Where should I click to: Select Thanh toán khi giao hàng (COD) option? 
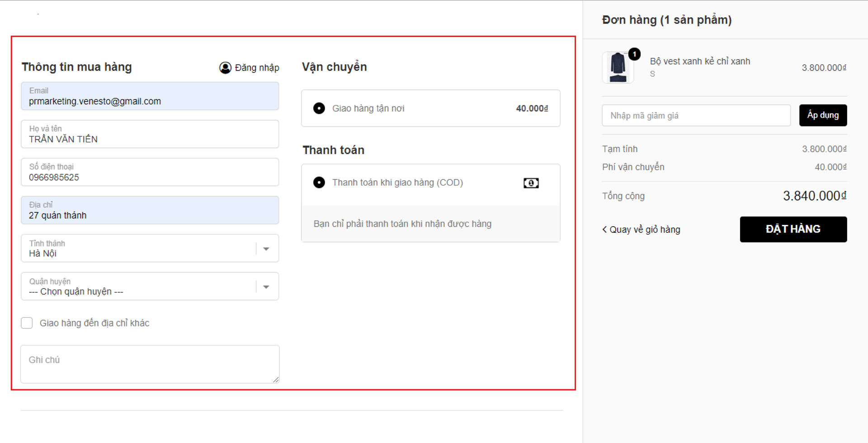coord(319,182)
